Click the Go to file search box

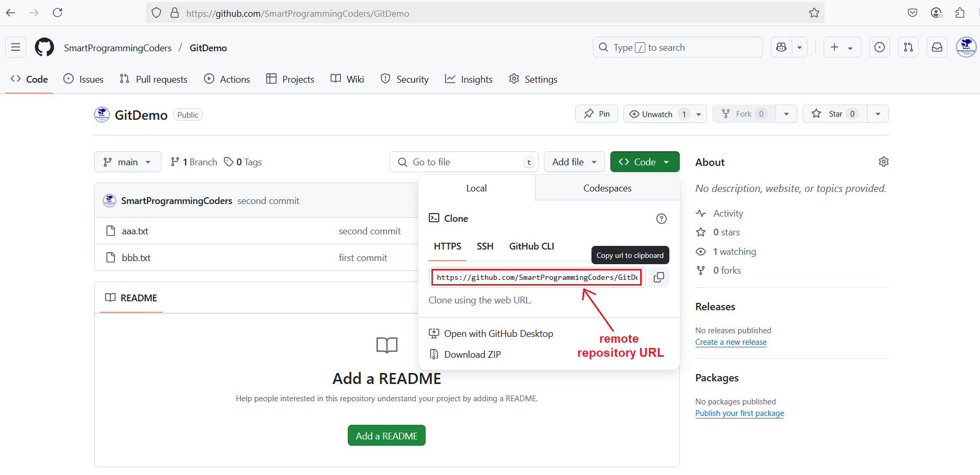tap(464, 162)
